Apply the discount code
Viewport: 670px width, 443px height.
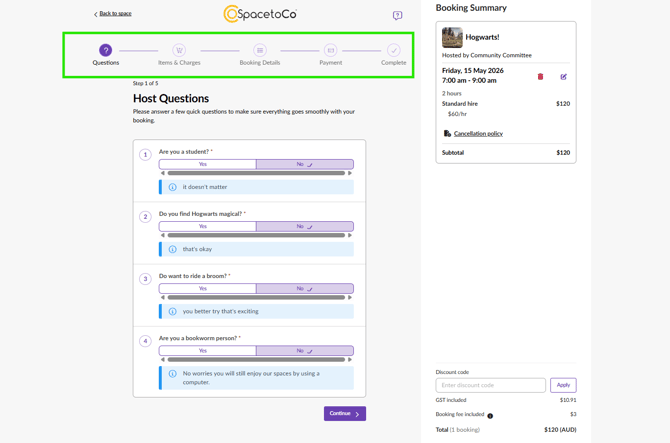tap(563, 385)
